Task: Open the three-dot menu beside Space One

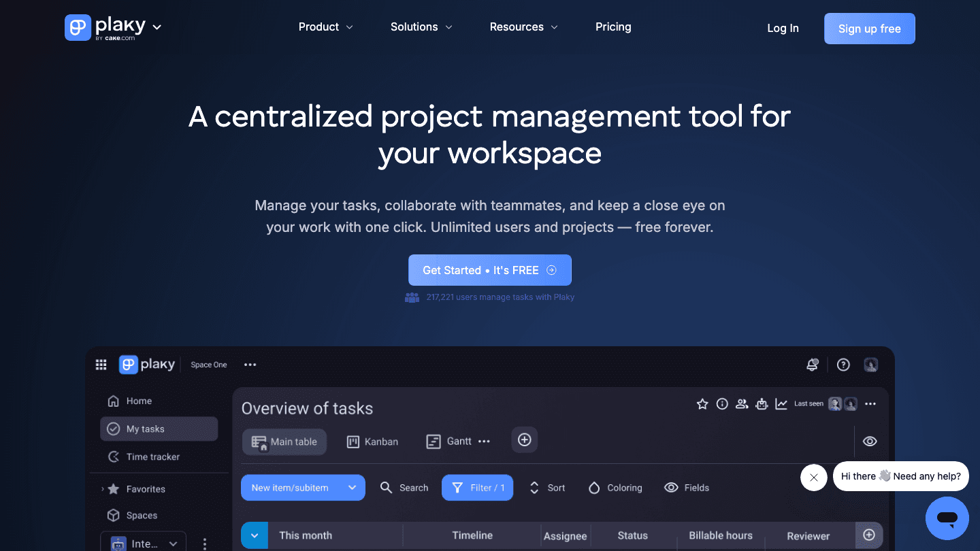Action: pyautogui.click(x=250, y=365)
